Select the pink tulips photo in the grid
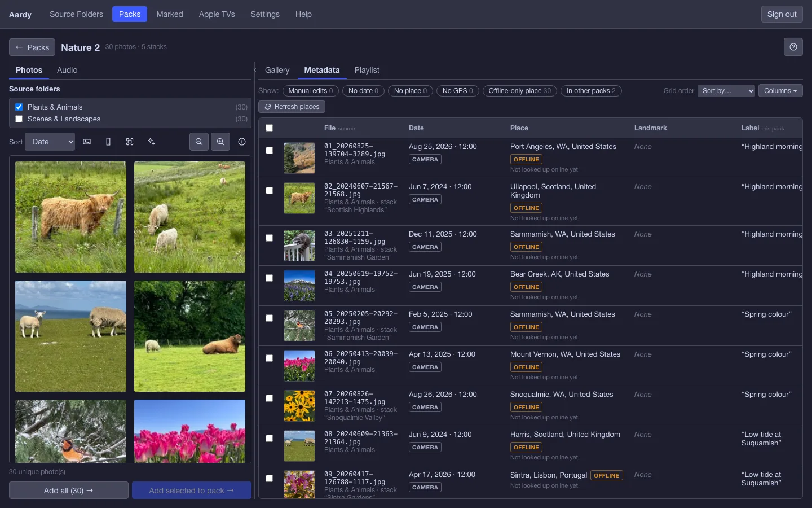This screenshot has height=508, width=812. click(189, 431)
